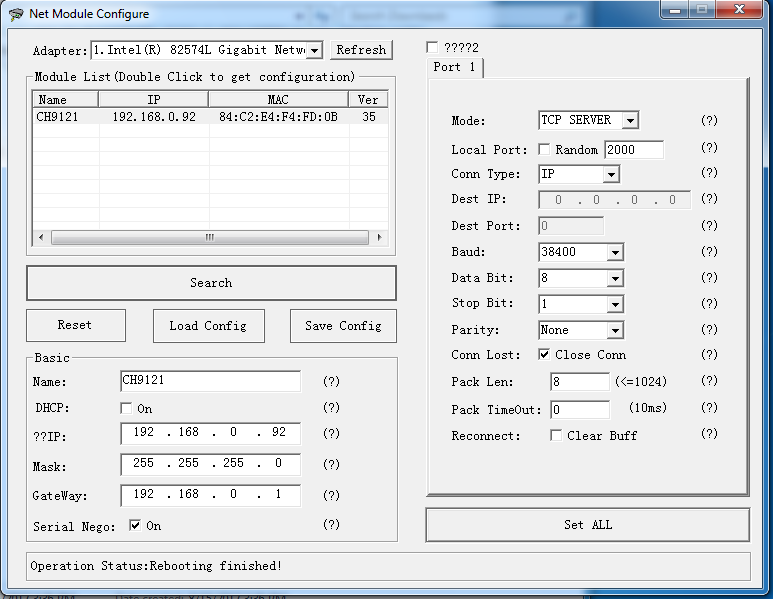Click the (?) help next to Dest IP
773x599 pixels.
pyautogui.click(x=709, y=199)
